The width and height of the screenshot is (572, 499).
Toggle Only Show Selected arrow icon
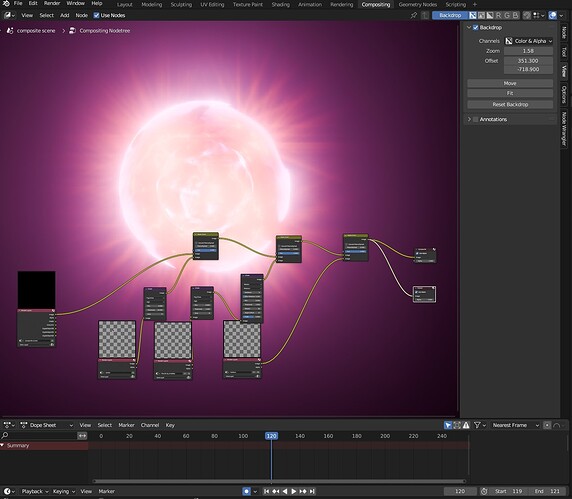pyautogui.click(x=448, y=425)
